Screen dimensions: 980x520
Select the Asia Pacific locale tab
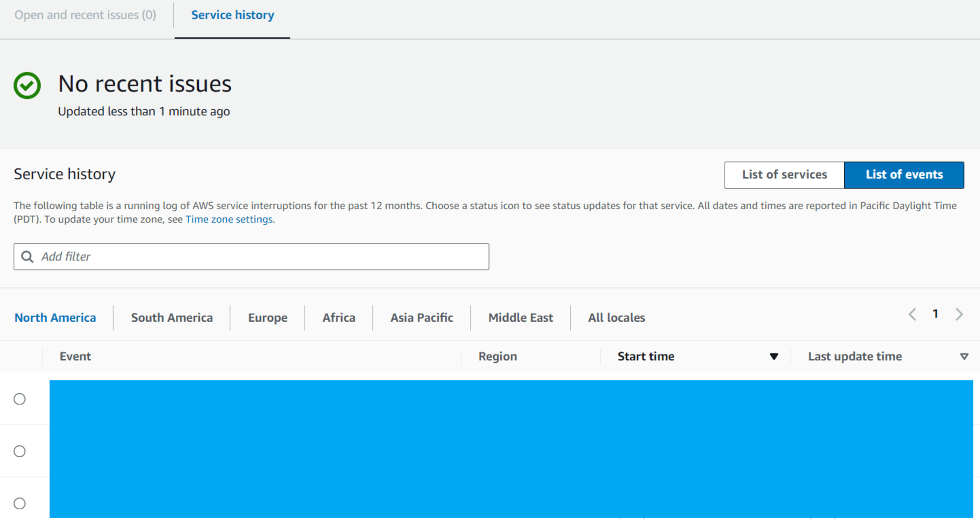(x=422, y=318)
